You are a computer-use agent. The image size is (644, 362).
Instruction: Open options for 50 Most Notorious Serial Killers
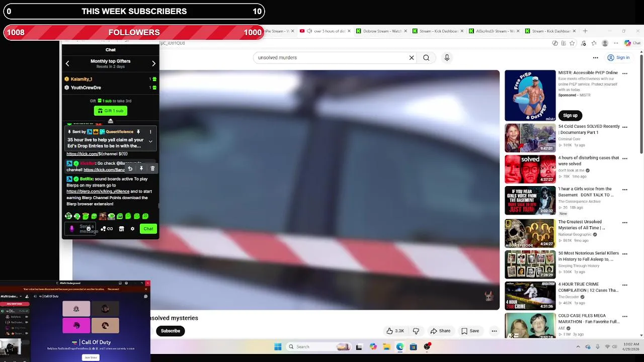pos(625,254)
